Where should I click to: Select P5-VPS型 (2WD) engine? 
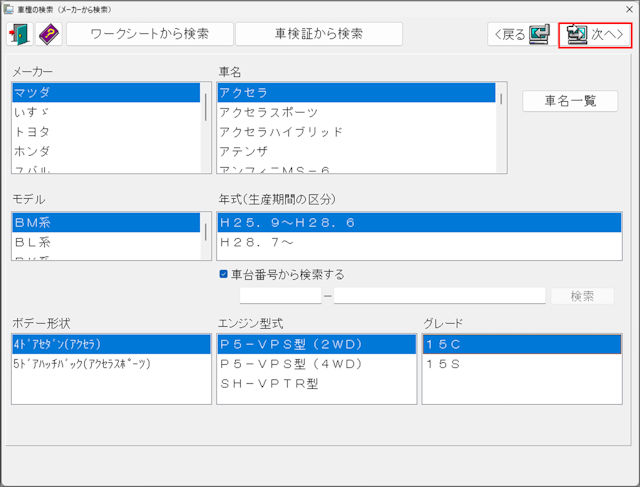(317, 344)
